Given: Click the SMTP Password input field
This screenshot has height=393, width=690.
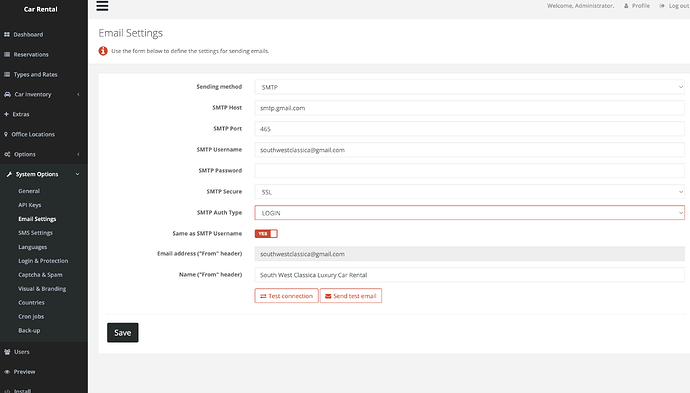Looking at the screenshot, I should point(469,171).
